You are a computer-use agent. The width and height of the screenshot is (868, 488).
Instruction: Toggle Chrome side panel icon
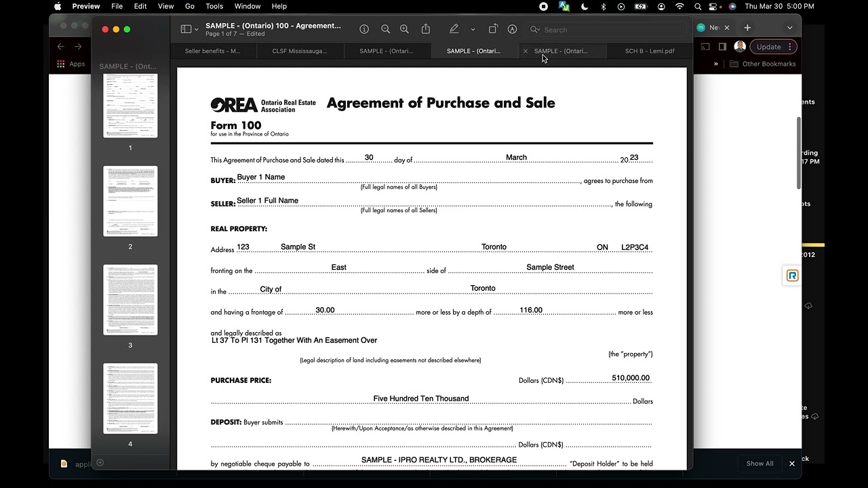(722, 47)
